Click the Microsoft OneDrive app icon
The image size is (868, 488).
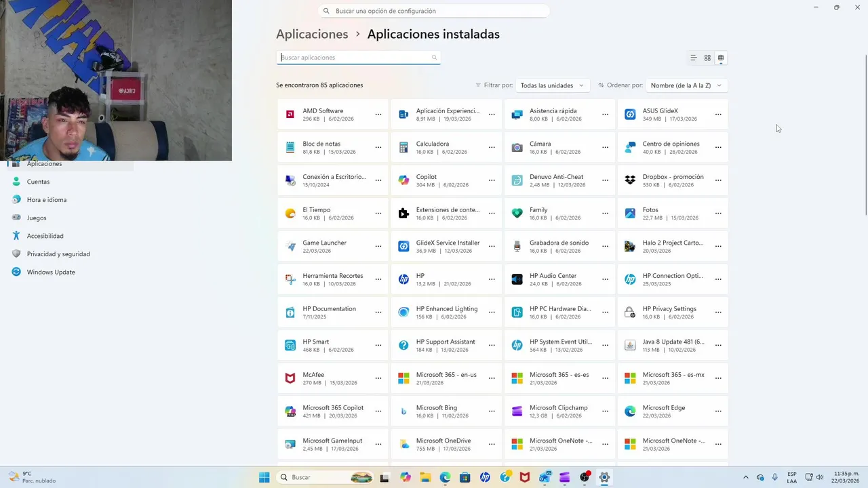403,444
